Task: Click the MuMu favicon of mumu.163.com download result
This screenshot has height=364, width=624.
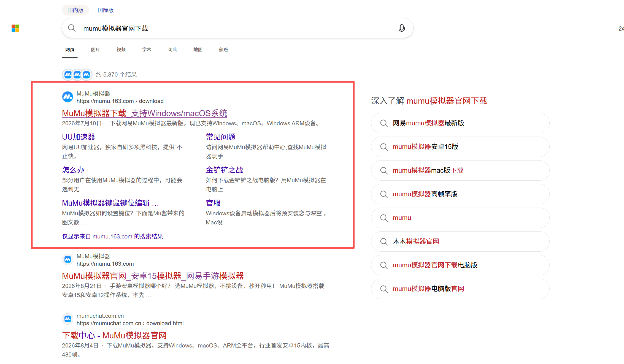Action: [67, 97]
